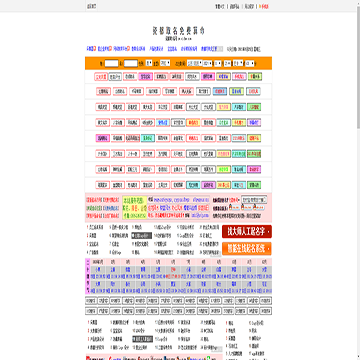Click the last QQ penguin contact icon
360x360 pixels.
point(259,208)
